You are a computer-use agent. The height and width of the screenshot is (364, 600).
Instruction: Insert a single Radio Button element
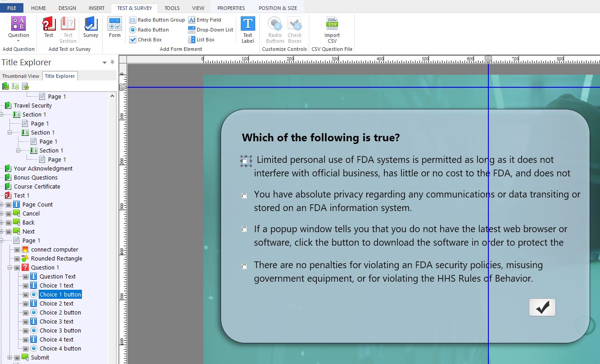click(149, 30)
